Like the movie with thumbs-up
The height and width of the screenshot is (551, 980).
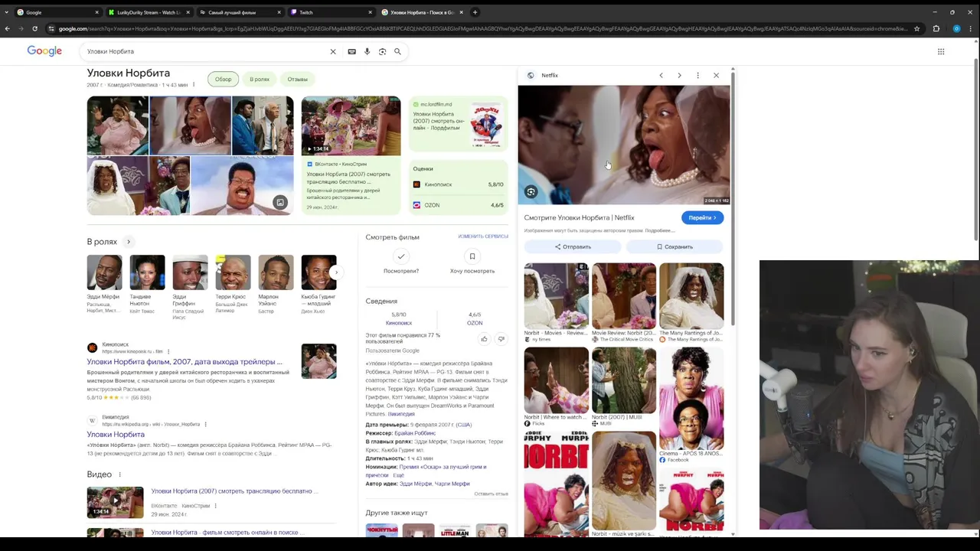click(484, 338)
